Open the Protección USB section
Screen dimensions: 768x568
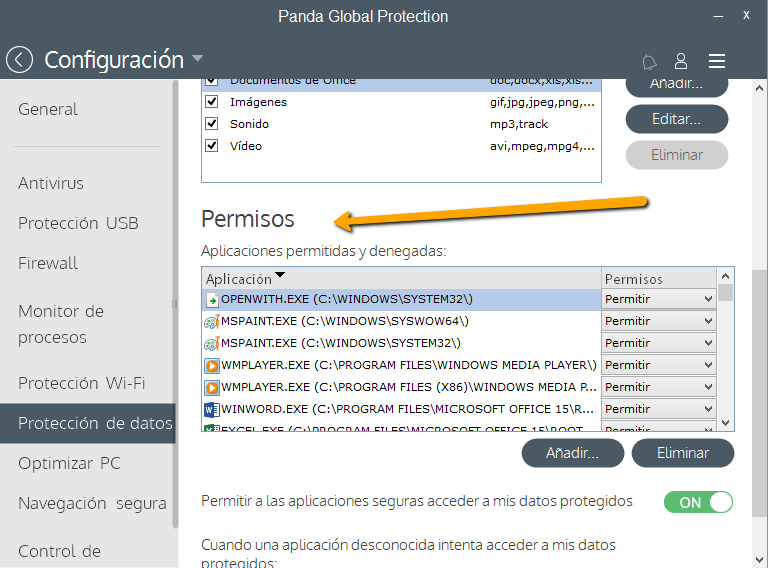point(78,223)
